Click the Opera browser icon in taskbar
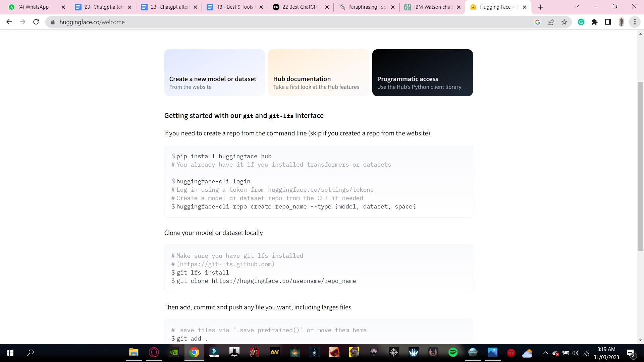 (154, 352)
